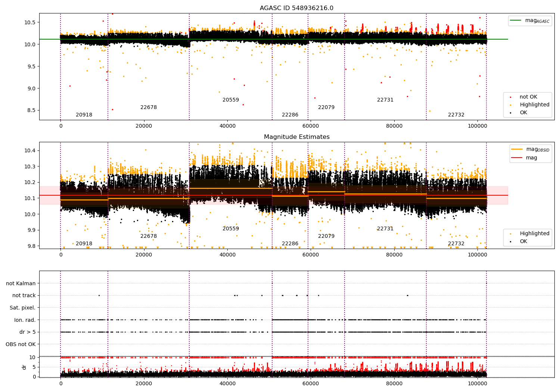560x392 pixels.
Task: Click obsid label 22079 in Magnitude Estimates plot
Action: point(326,236)
